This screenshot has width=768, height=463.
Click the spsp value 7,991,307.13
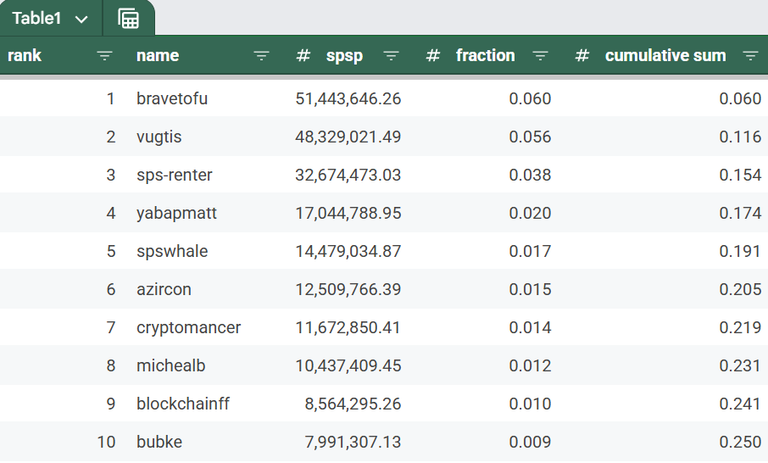(x=353, y=442)
